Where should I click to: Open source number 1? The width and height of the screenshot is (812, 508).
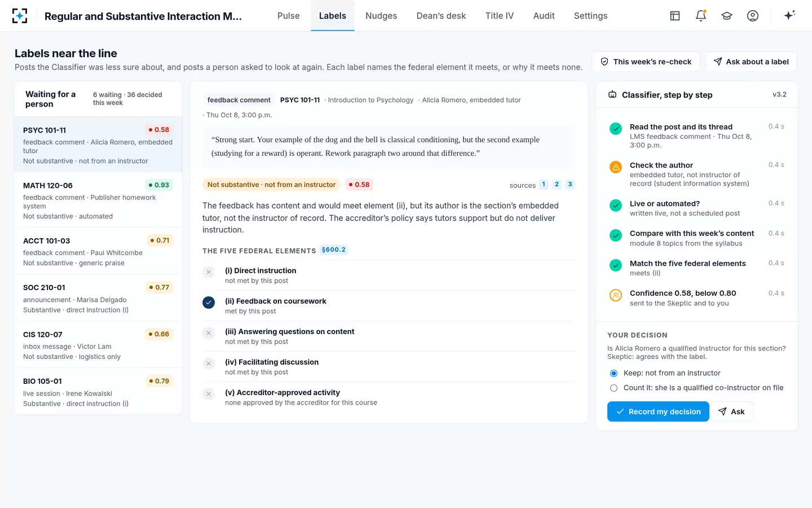tap(544, 184)
